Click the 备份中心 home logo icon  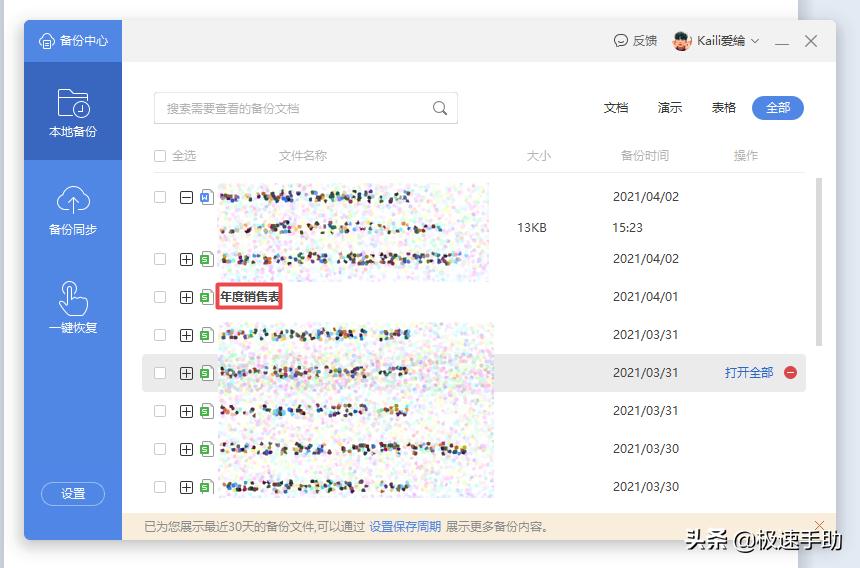(x=47, y=41)
